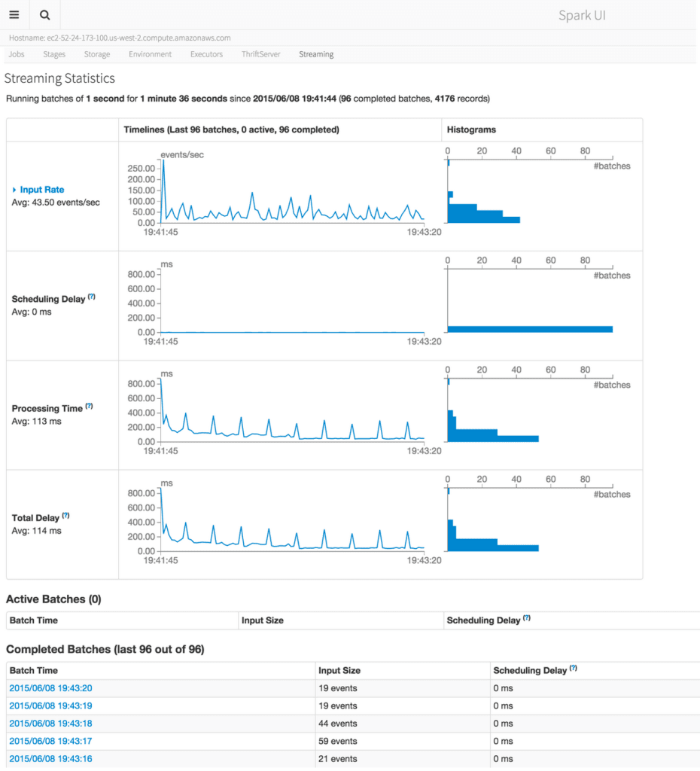Select the Streaming tab
The width and height of the screenshot is (700, 771).
click(316, 54)
